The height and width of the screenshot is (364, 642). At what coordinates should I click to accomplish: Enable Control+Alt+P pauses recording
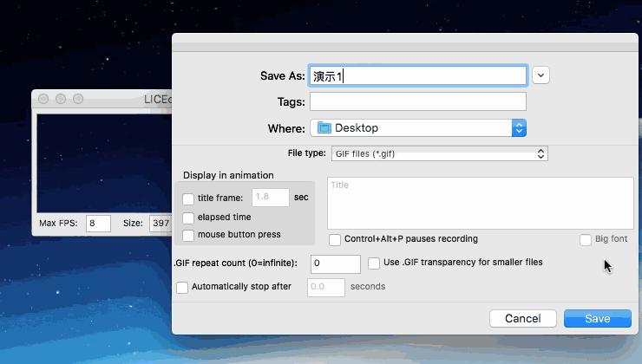[335, 240]
